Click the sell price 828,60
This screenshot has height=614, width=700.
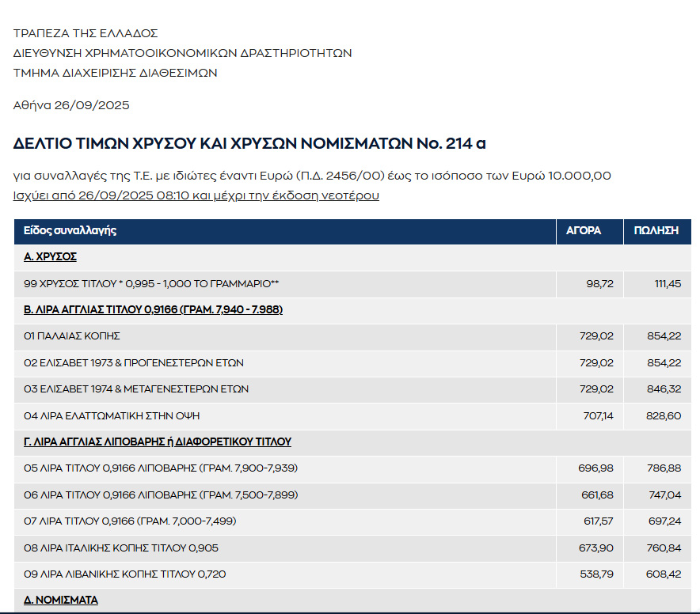tap(664, 416)
